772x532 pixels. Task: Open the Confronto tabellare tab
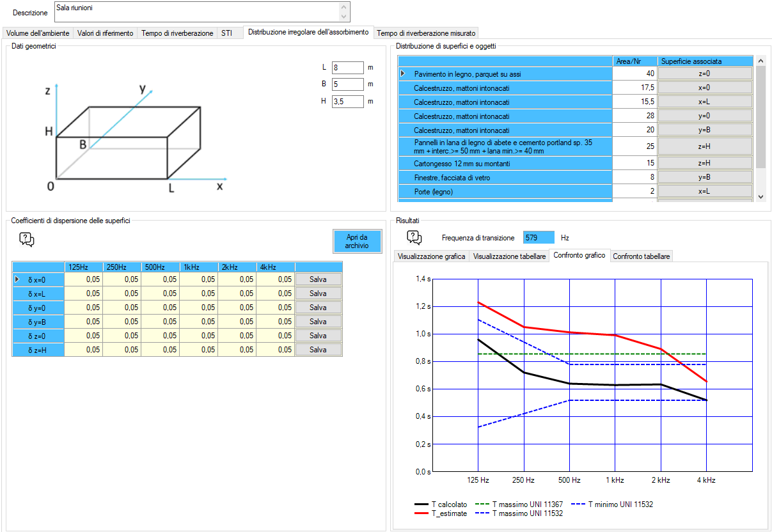coord(641,256)
